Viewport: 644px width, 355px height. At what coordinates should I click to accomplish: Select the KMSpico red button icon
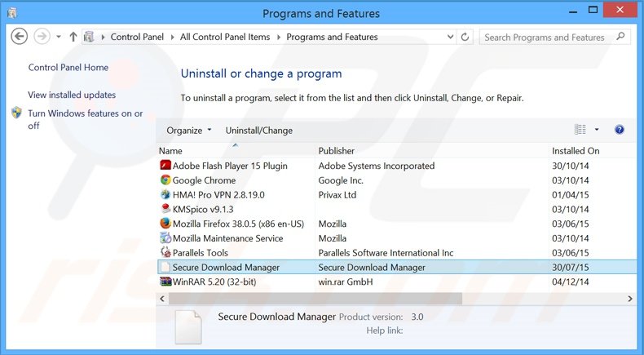point(165,209)
